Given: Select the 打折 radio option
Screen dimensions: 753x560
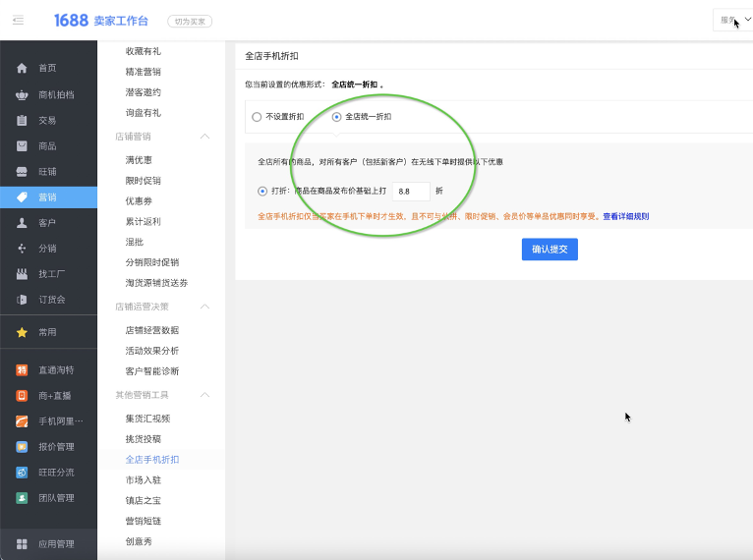Looking at the screenshot, I should point(262,191).
